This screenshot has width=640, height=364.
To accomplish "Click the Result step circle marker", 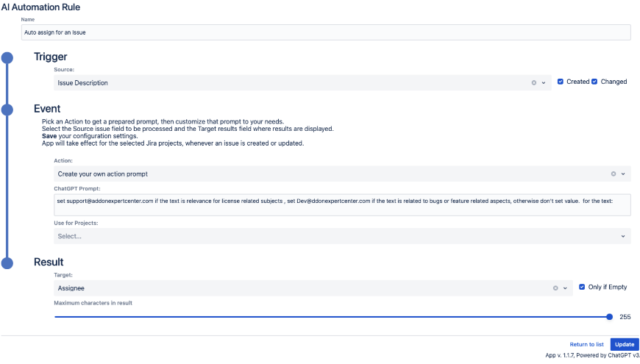I will pos(7,263).
